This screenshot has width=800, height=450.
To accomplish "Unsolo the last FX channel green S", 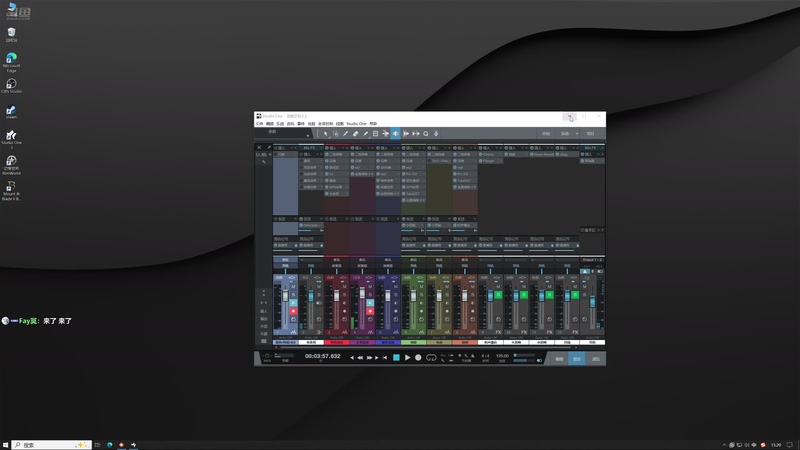I will (x=575, y=295).
